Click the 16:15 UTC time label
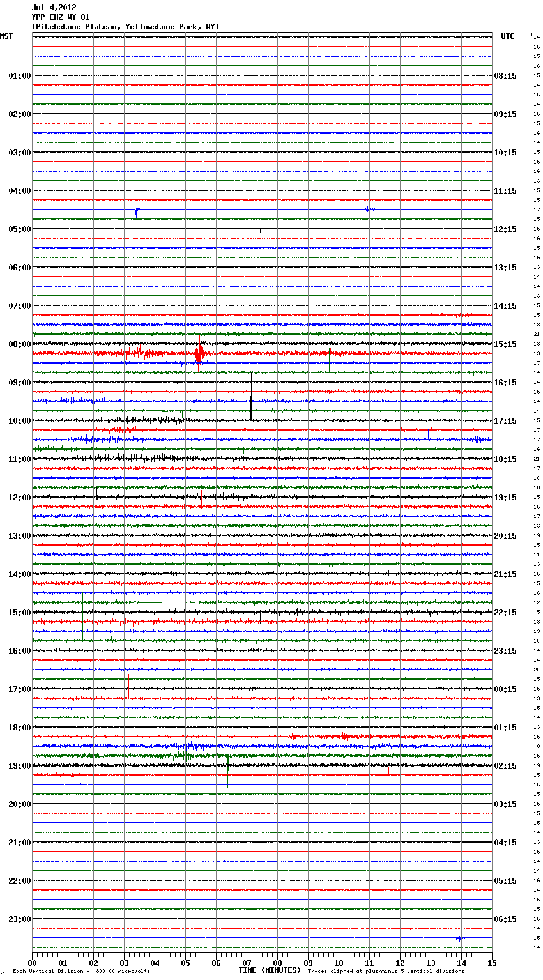The image size is (543, 980). [x=505, y=383]
